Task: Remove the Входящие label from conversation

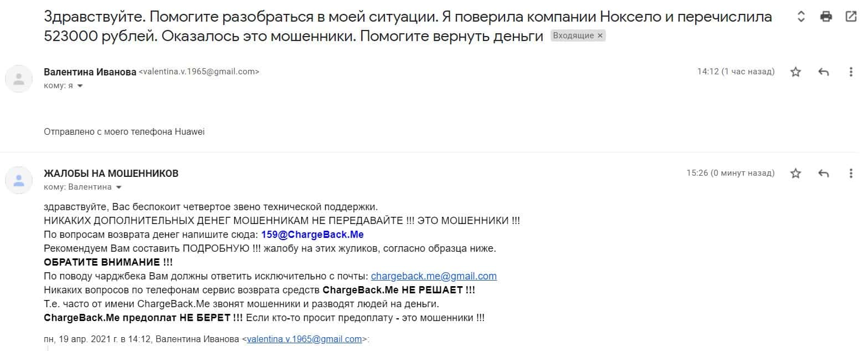Action: click(600, 36)
